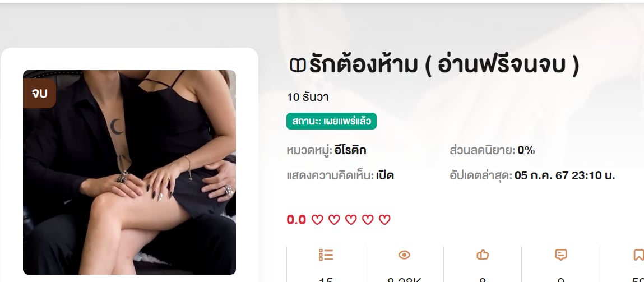
Task: Click the 0.0 rating score
Action: click(296, 220)
